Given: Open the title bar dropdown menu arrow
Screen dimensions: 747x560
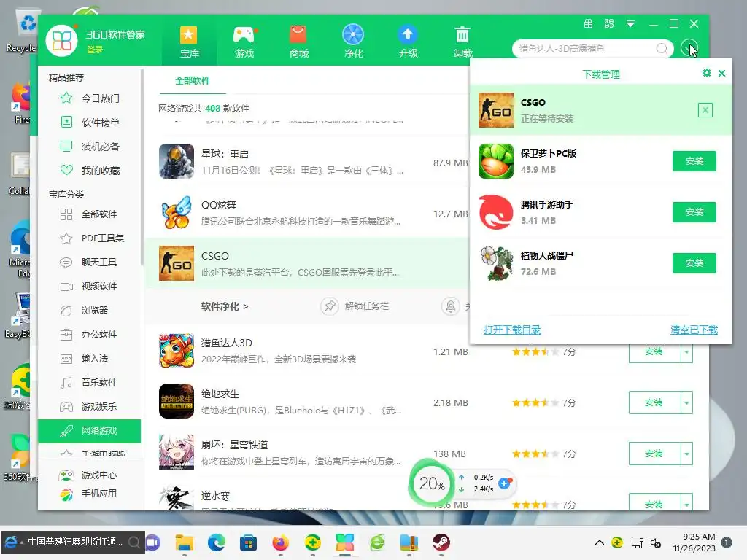Looking at the screenshot, I should pyautogui.click(x=630, y=24).
